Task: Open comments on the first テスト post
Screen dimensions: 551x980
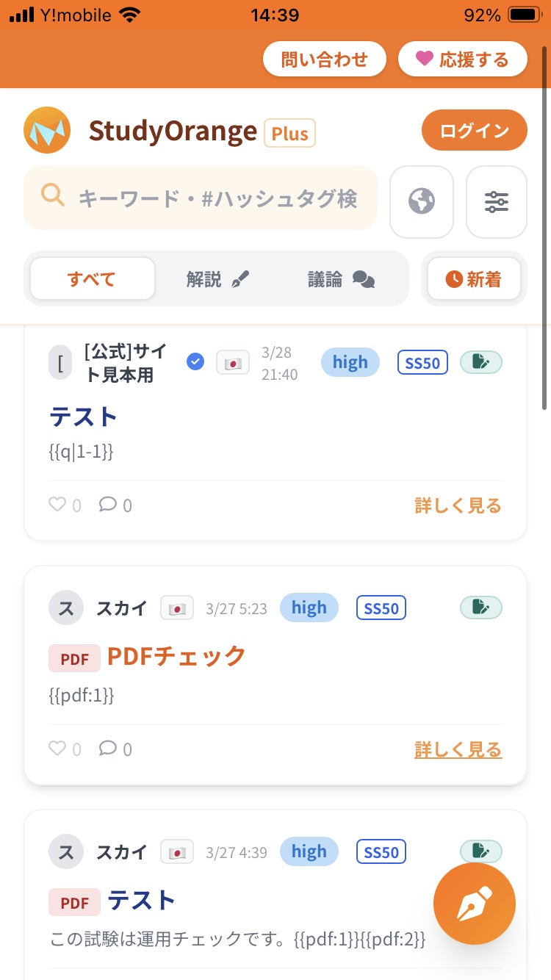Action: 108,505
